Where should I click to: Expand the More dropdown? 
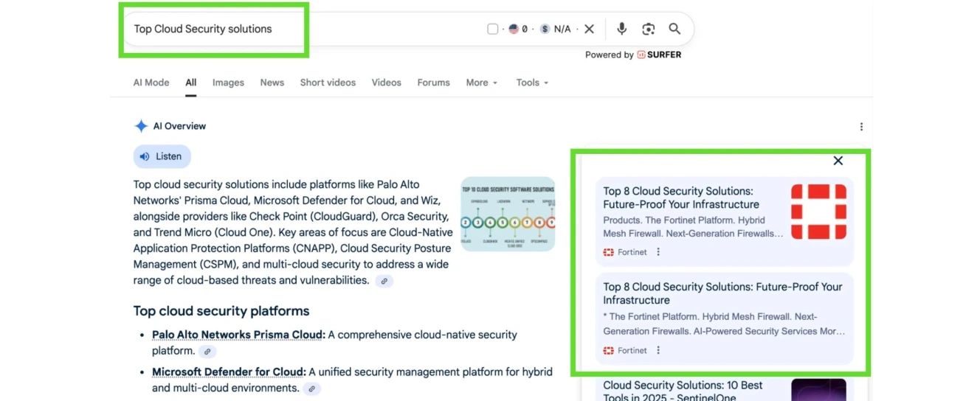(482, 83)
